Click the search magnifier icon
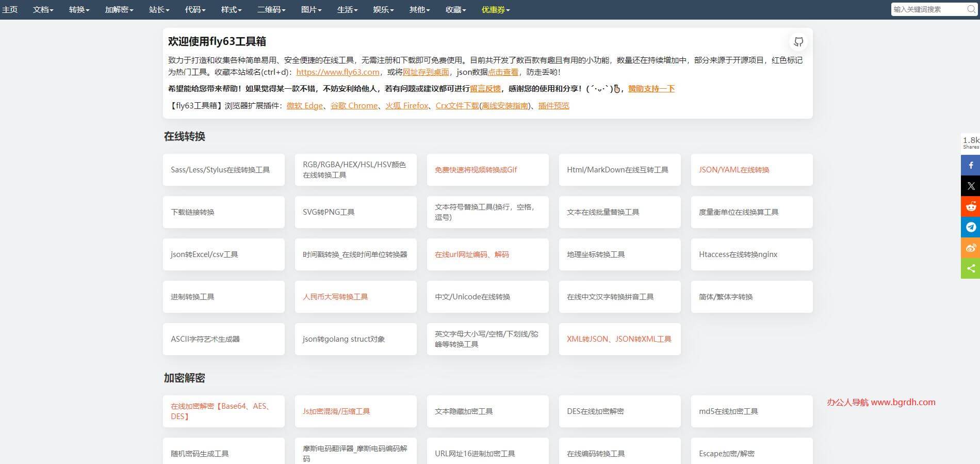 coord(971,9)
